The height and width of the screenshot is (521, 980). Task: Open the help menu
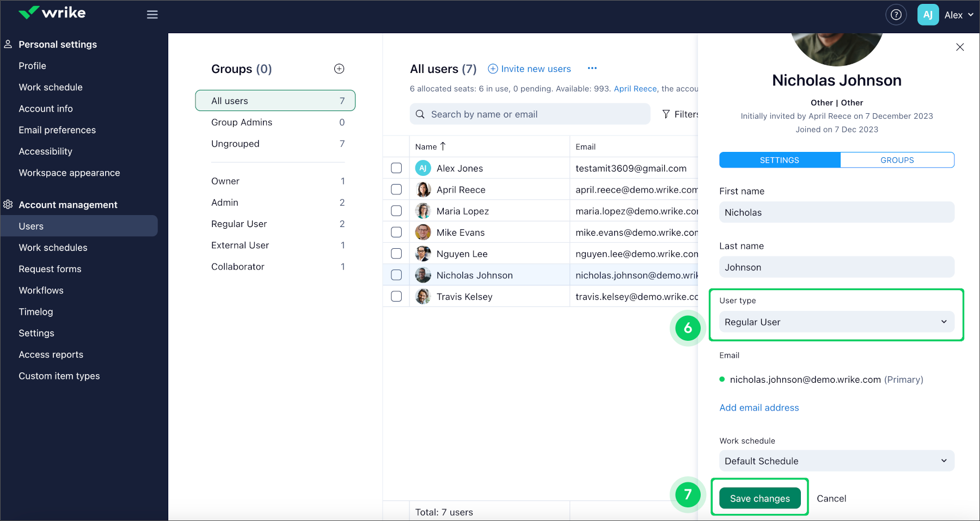896,15
